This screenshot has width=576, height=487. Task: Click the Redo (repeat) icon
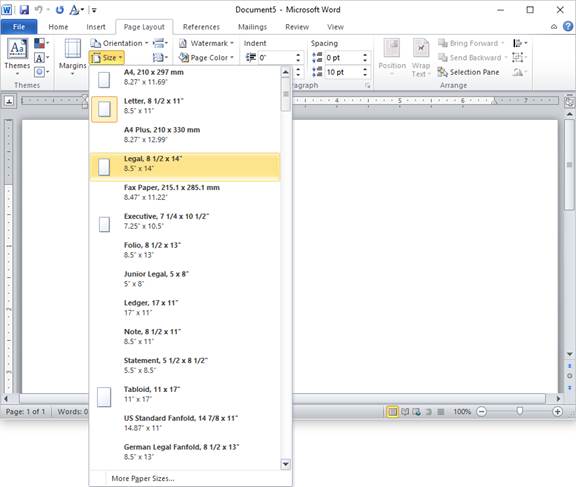point(60,10)
